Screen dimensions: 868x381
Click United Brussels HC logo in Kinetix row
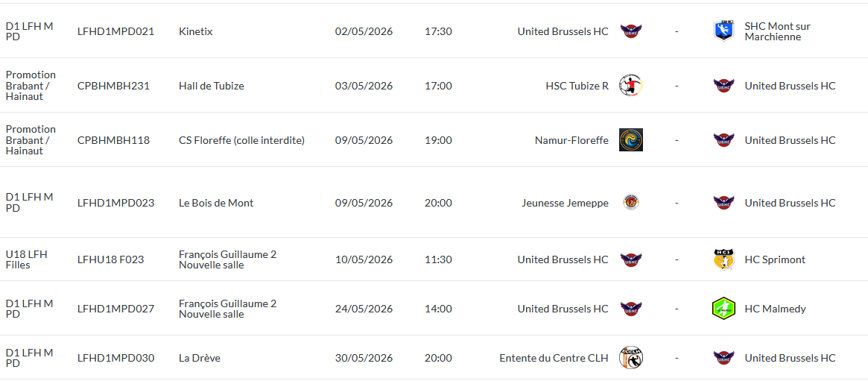[631, 31]
